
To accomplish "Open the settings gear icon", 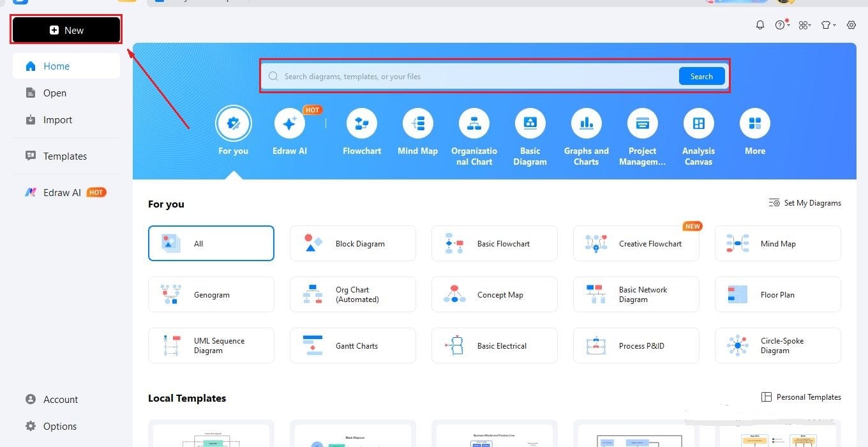I will click(x=851, y=25).
